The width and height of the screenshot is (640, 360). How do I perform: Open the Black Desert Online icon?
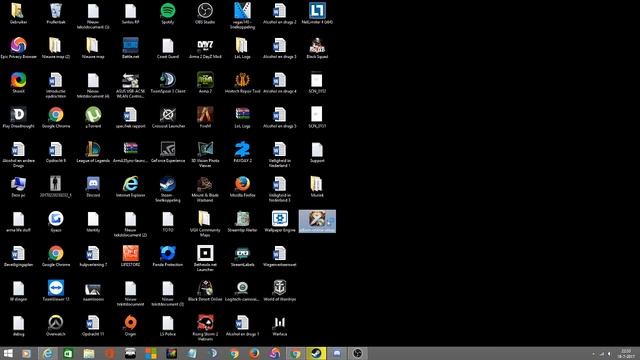(x=205, y=288)
